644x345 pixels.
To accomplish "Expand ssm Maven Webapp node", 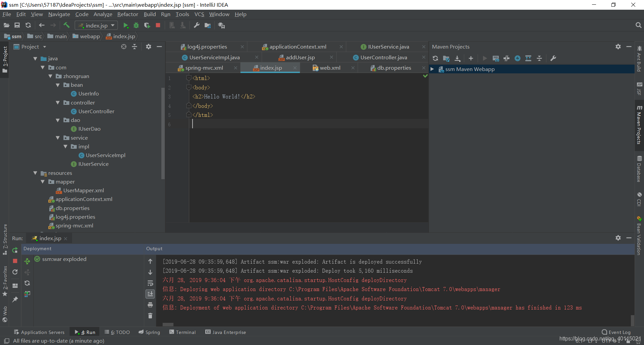I will coord(432,69).
